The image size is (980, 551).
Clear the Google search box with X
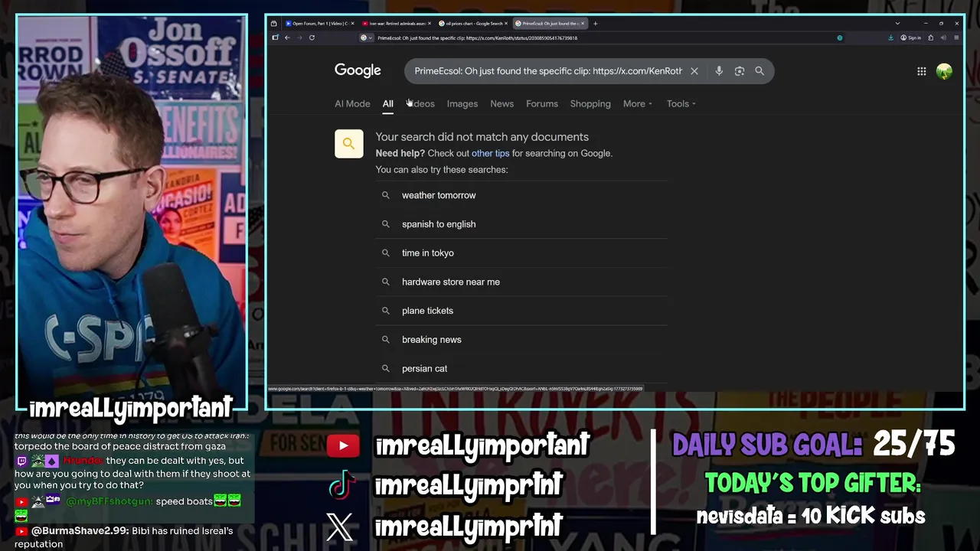click(694, 71)
